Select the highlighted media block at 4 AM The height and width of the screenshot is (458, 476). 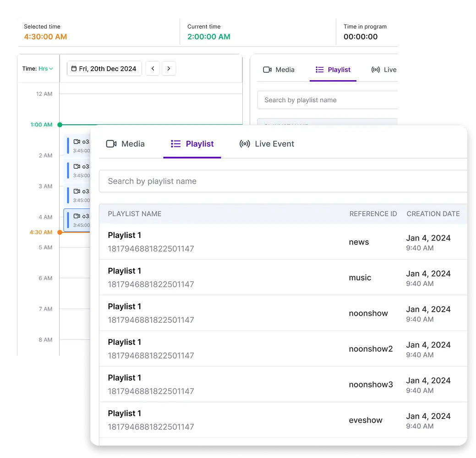(x=77, y=220)
